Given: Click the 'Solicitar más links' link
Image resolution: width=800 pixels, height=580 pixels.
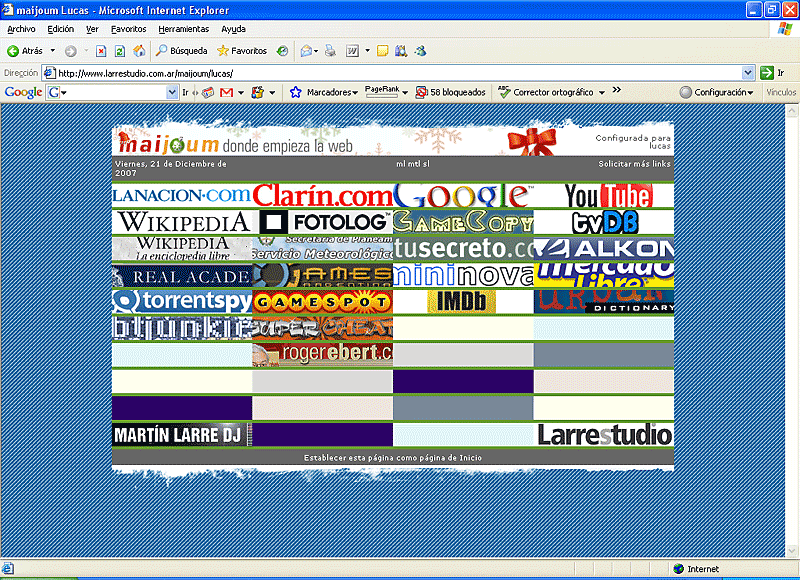Looking at the screenshot, I should 634,163.
